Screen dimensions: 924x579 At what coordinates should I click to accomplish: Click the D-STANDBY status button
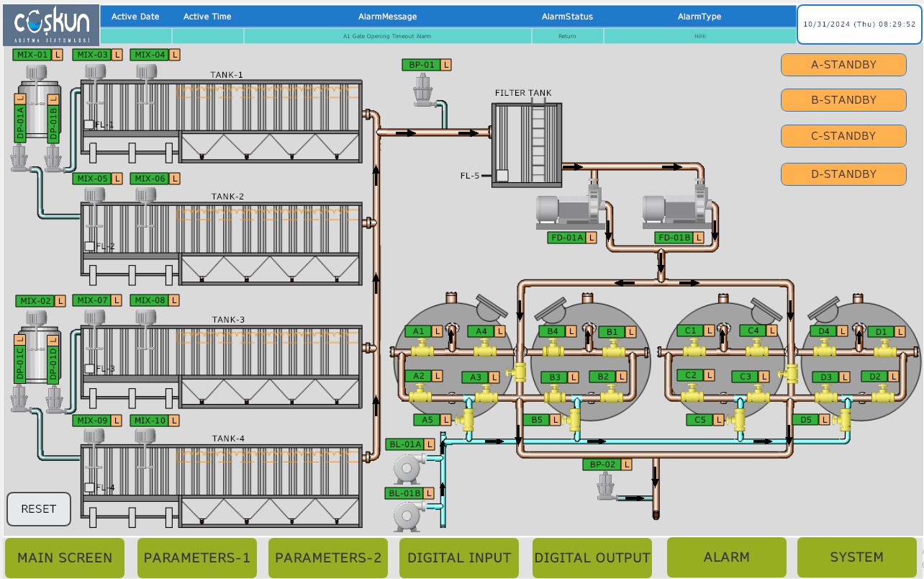pyautogui.click(x=843, y=174)
